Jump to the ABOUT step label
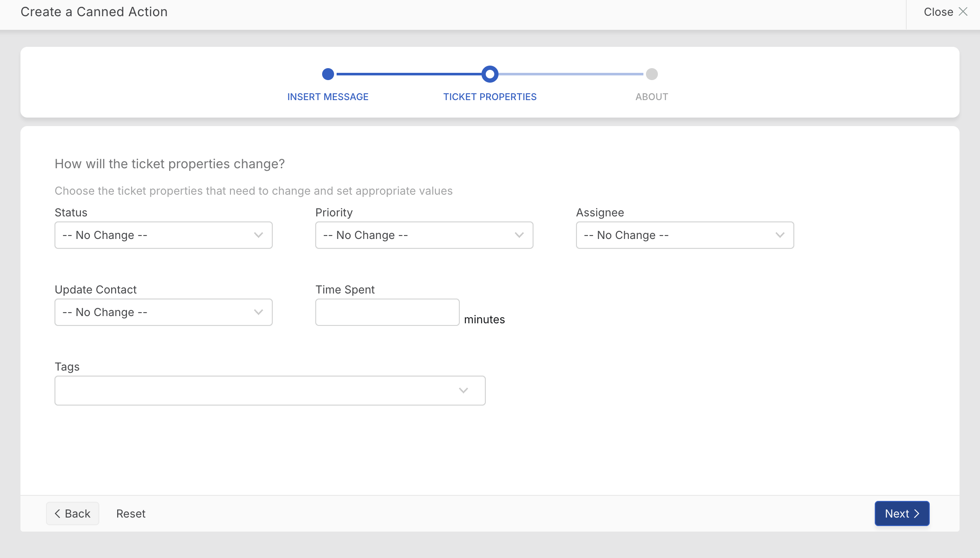980x558 pixels. [x=651, y=97]
